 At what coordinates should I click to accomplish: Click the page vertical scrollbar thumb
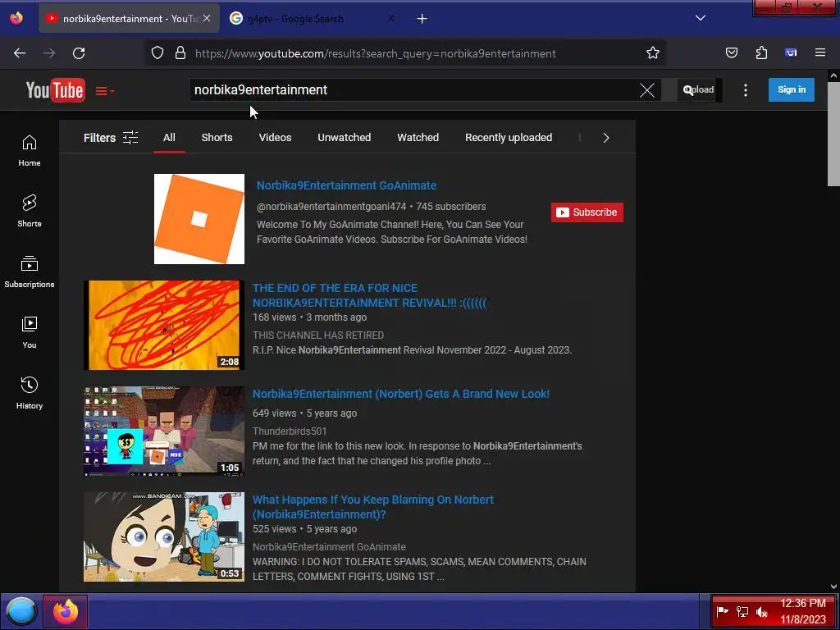click(833, 134)
